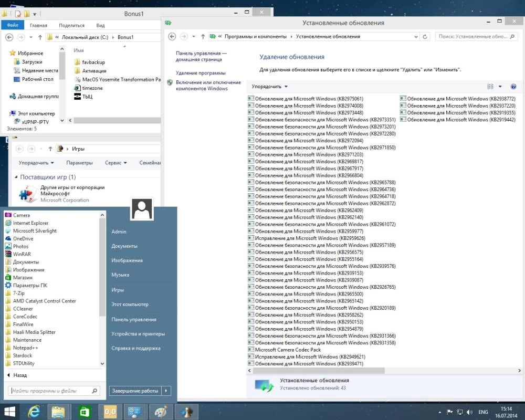The image size is (525, 420).
Task: Open Internet Explorer from taskbar
Action: tap(34, 412)
